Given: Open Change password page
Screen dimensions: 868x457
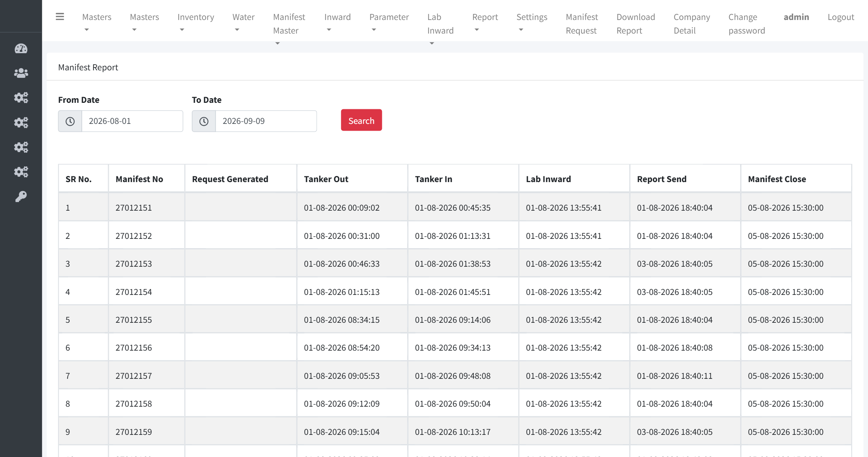Looking at the screenshot, I should click(x=747, y=24).
